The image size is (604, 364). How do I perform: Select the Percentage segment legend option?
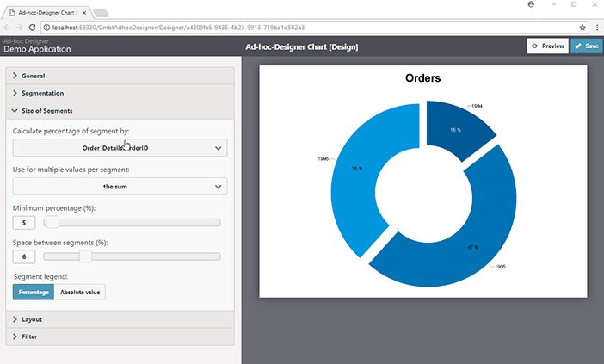(x=34, y=292)
